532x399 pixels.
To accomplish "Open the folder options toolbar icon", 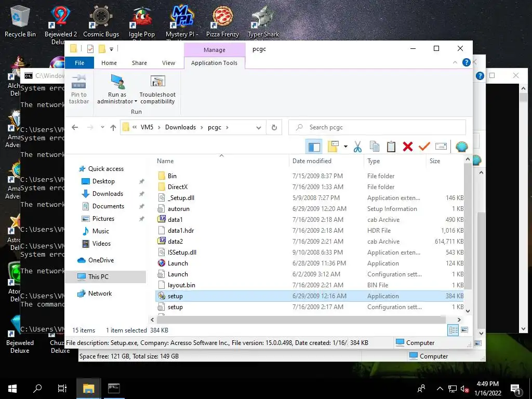I will 333,147.
